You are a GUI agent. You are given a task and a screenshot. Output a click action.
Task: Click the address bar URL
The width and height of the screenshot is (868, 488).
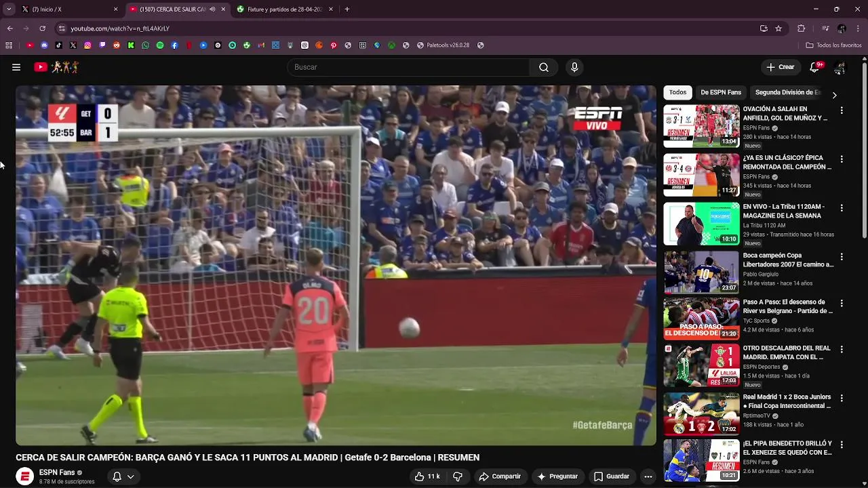pos(119,28)
